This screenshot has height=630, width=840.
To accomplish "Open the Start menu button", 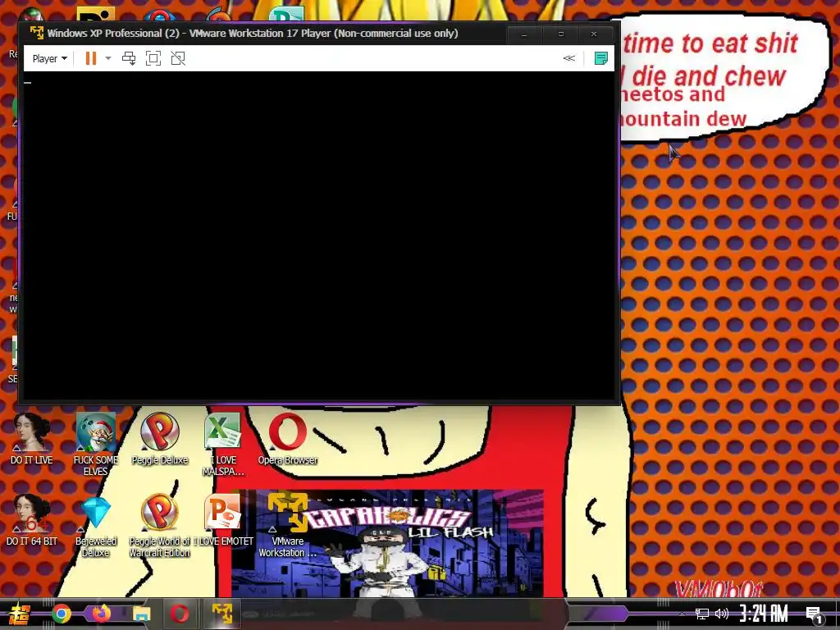I will pos(20,614).
